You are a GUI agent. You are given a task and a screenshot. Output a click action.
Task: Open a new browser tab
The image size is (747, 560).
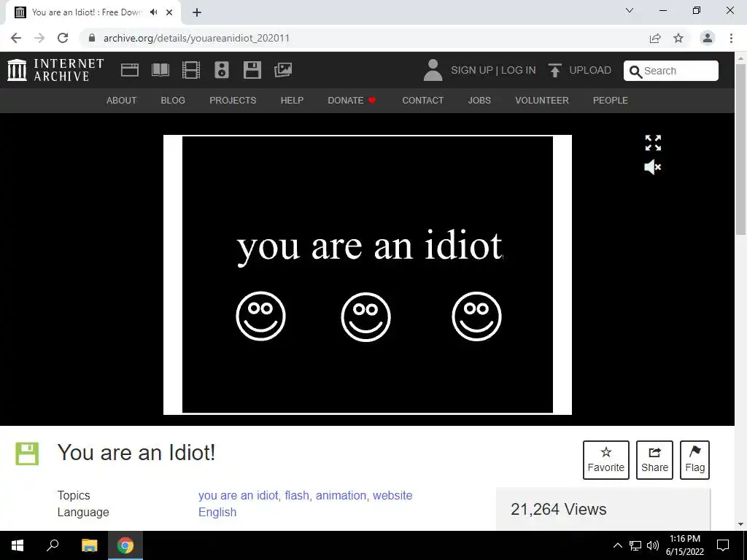coord(197,12)
